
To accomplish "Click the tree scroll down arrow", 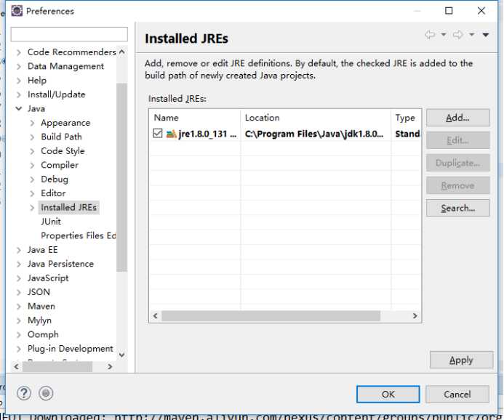I will pyautogui.click(x=122, y=355).
